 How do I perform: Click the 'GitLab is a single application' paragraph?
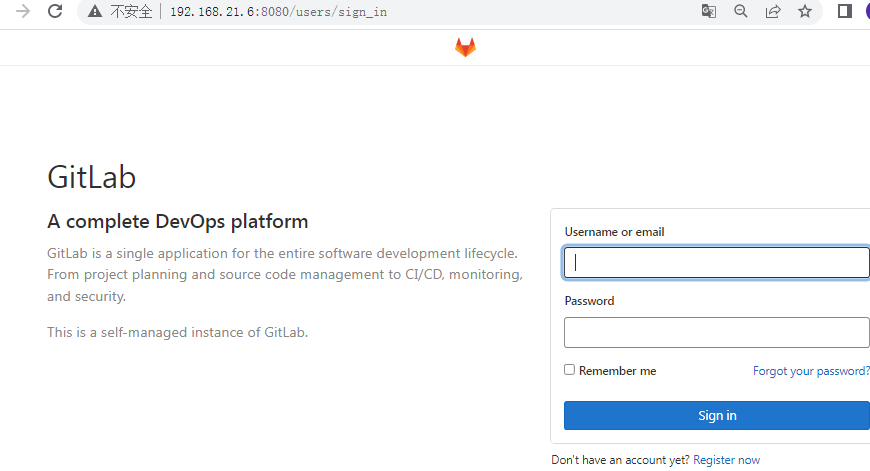pos(285,275)
